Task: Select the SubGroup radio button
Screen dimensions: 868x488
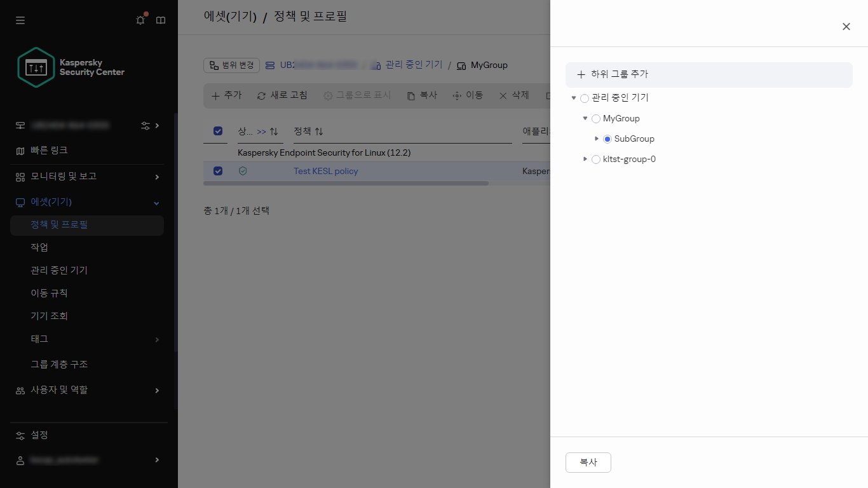Action: tap(607, 139)
